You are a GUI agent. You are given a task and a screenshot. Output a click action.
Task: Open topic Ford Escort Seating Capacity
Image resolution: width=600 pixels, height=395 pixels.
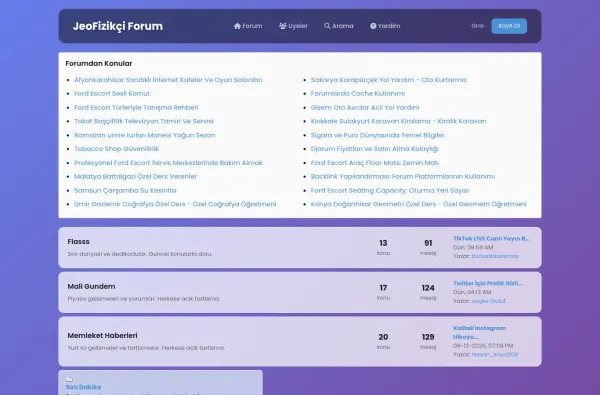(390, 190)
